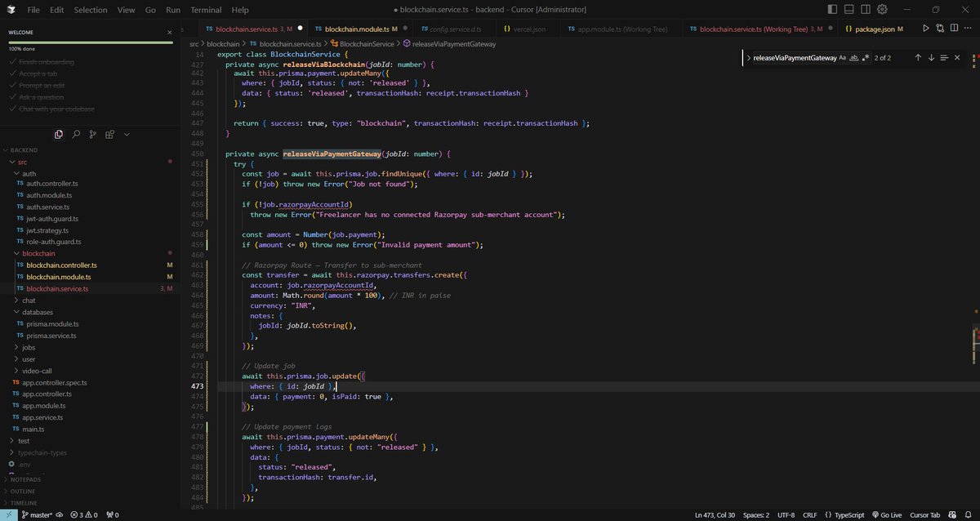Collapse the blockchain folder in the explorer
This screenshot has width=980, height=521.
(38, 253)
